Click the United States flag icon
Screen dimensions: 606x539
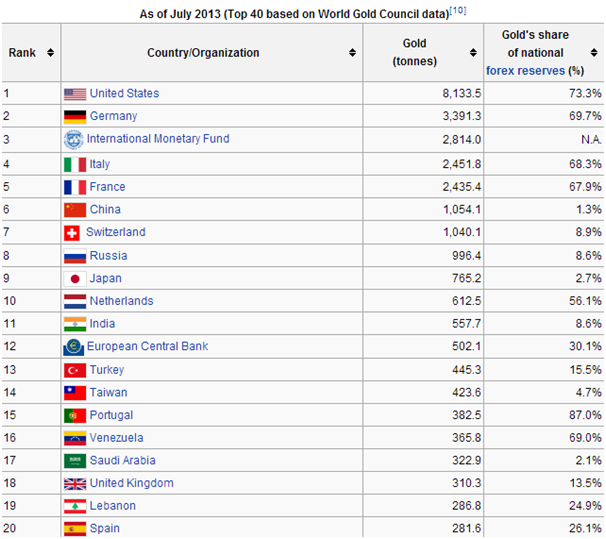click(x=75, y=94)
